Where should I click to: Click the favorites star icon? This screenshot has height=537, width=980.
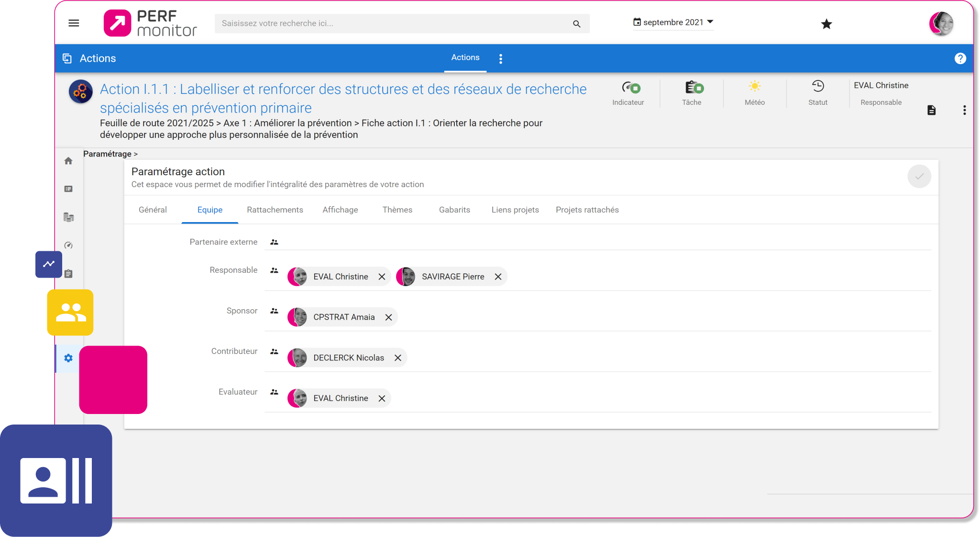[x=826, y=24]
